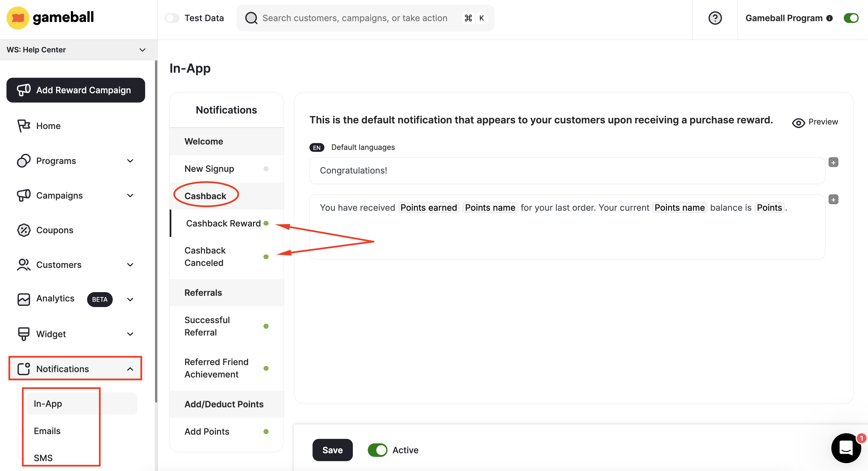Viewport: 868px width, 471px height.
Task: Open the help question mark icon
Action: click(715, 18)
